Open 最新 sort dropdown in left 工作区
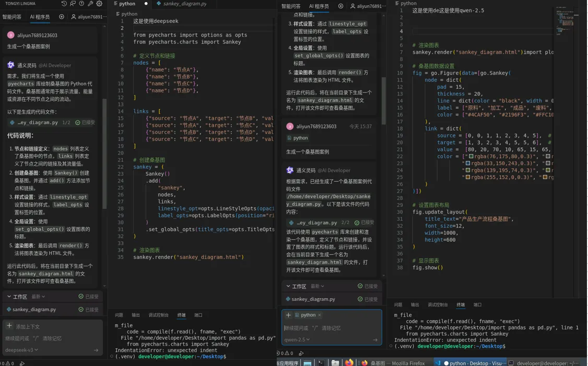 click(38, 296)
